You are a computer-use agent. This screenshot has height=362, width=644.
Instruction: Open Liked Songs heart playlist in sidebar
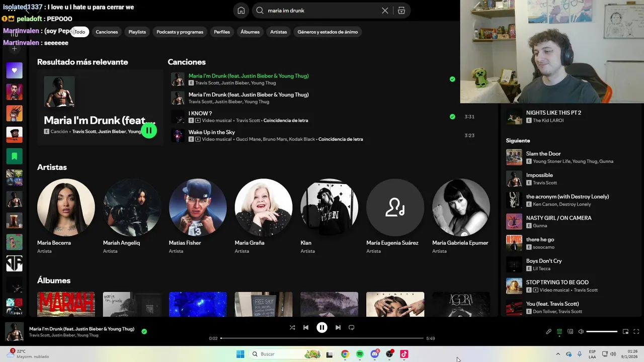coord(14,70)
